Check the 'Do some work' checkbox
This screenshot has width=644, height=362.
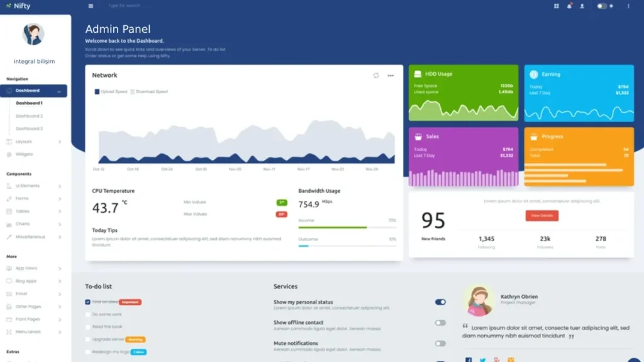tap(88, 314)
